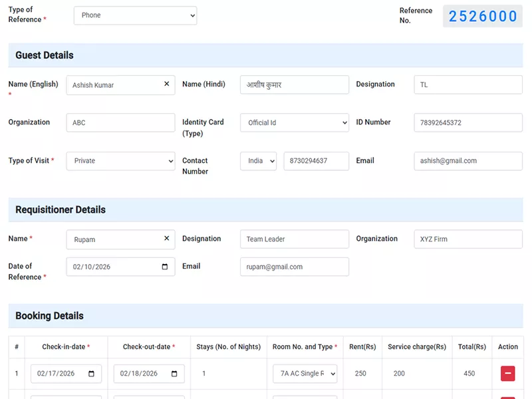
Task: Click the guest Designation field containing TL
Action: tap(468, 85)
